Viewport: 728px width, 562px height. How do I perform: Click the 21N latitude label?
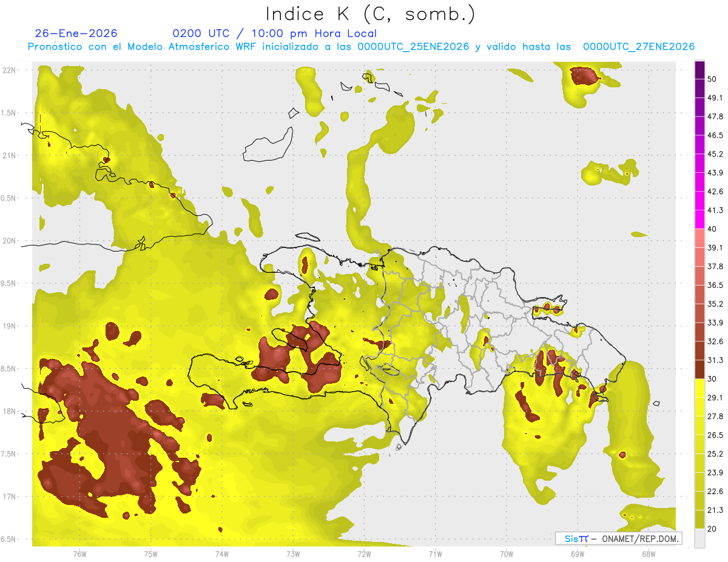10,155
